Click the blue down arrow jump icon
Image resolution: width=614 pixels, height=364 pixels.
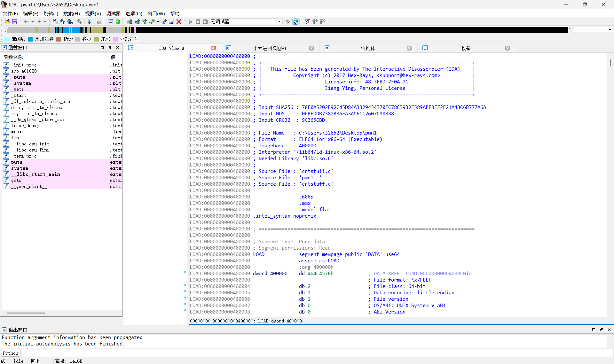pos(89,22)
